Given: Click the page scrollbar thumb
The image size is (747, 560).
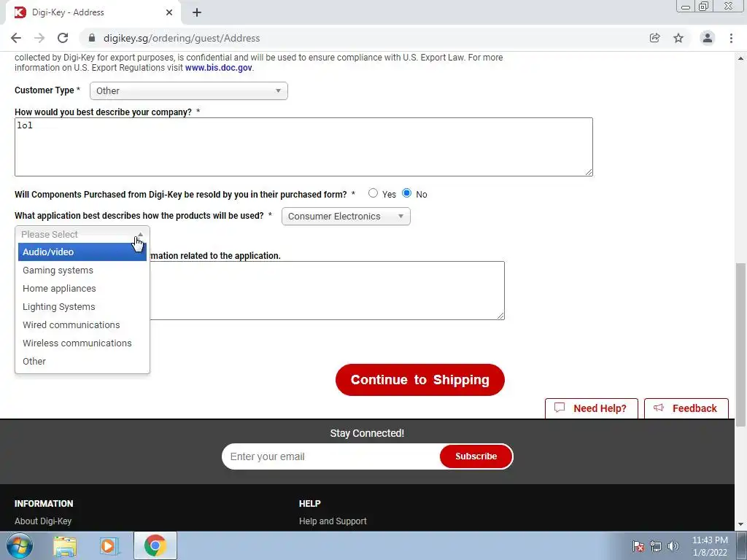Looking at the screenshot, I should pos(740,345).
